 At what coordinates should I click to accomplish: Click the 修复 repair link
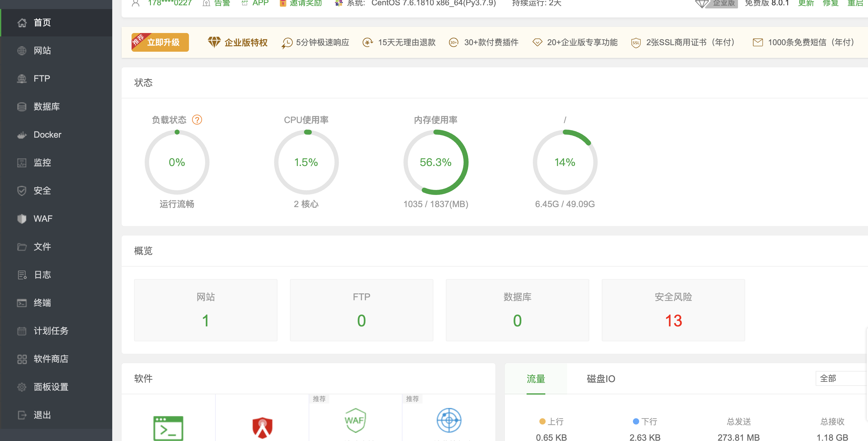click(830, 3)
